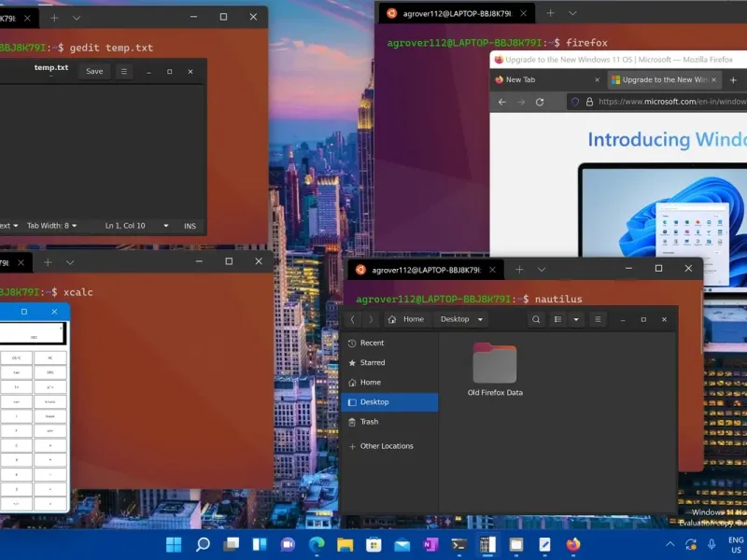Toggle list view in Nautilus
Screen dimensions: 747x560
[x=557, y=319]
